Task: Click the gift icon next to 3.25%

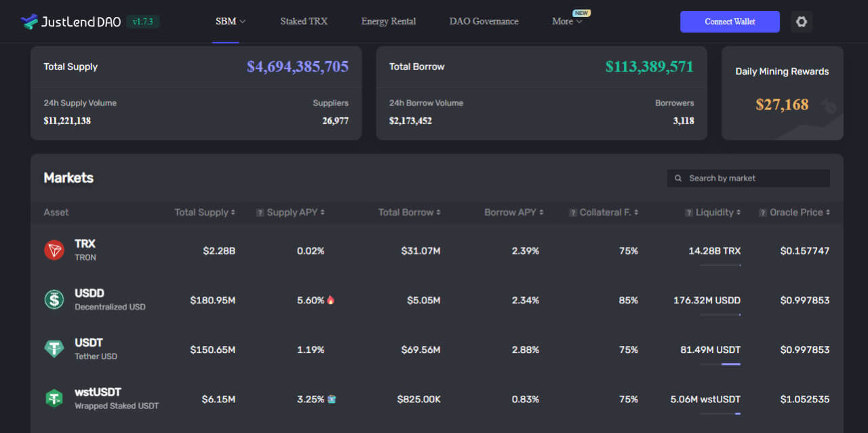Action: (x=331, y=399)
